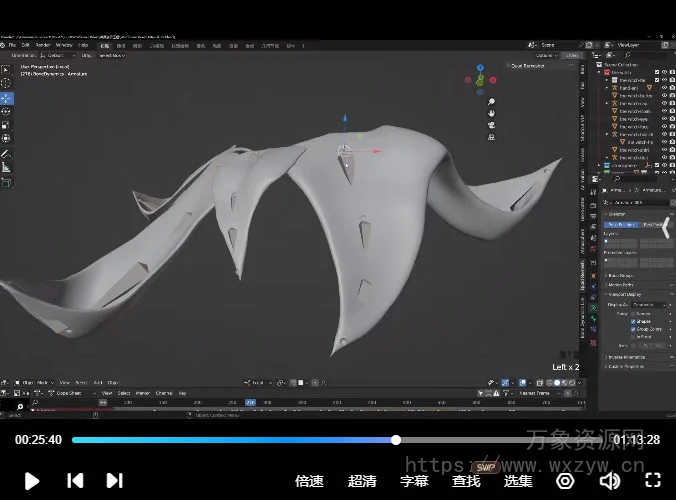Click the zoom magnifier viewport icon
This screenshot has height=500, width=676.
click(x=491, y=102)
